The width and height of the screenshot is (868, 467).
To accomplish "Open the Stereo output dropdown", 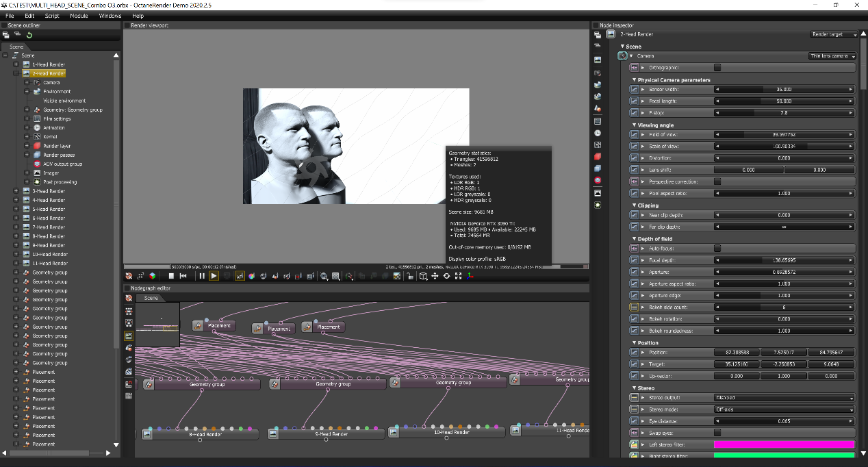I will [784, 398].
